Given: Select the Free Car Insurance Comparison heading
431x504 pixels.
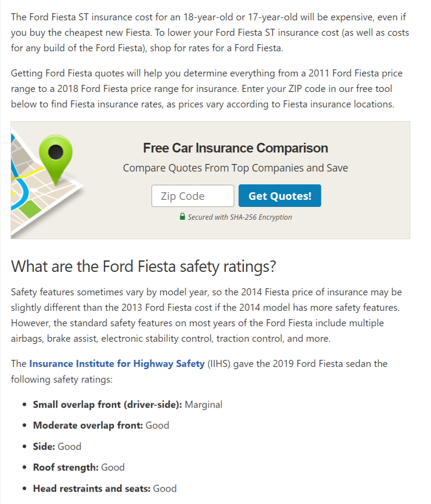Looking at the screenshot, I should [235, 148].
